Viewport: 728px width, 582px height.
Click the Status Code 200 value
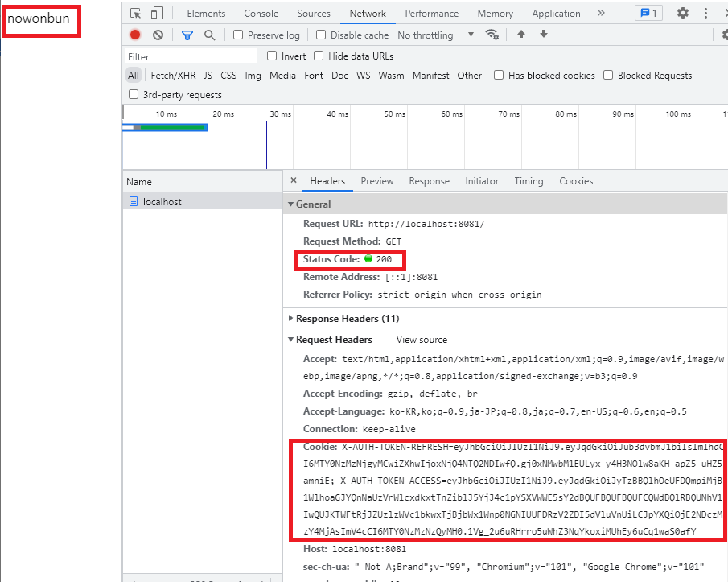[384, 259]
